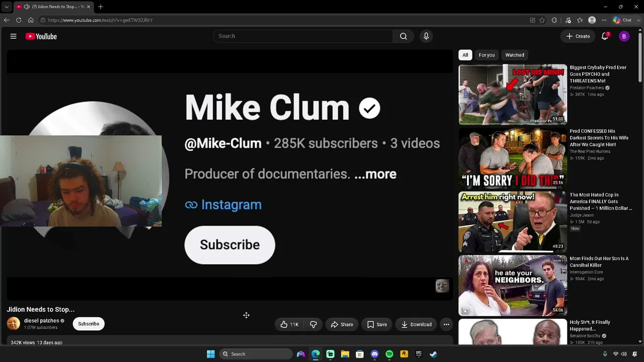This screenshot has width=644, height=362.
Task: Launch Discord from the taskbar
Action: pyautogui.click(x=374, y=354)
